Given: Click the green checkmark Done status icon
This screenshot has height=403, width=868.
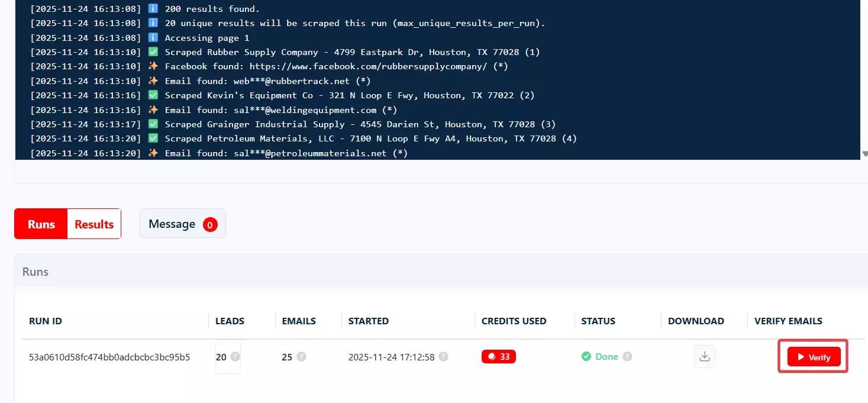Looking at the screenshot, I should tap(586, 357).
